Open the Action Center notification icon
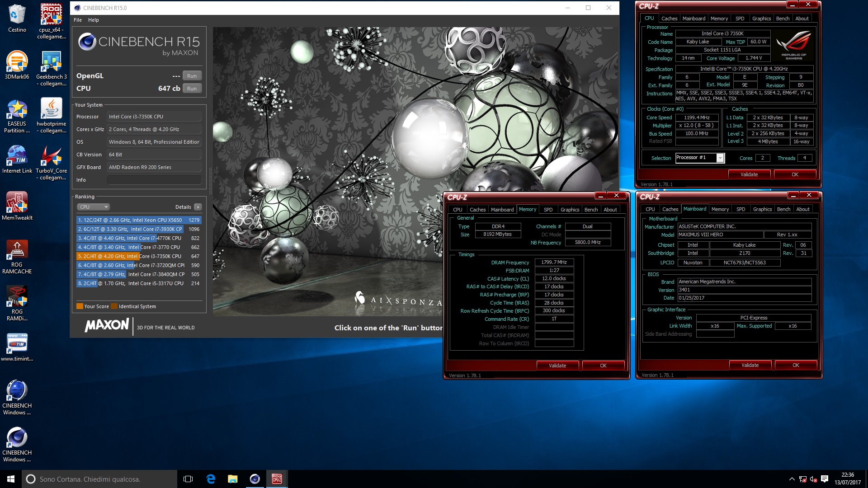The image size is (868, 488). pyautogui.click(x=824, y=479)
